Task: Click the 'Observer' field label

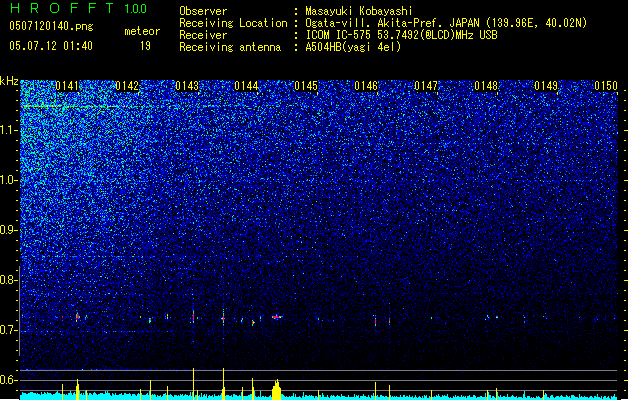Action: pos(203,11)
